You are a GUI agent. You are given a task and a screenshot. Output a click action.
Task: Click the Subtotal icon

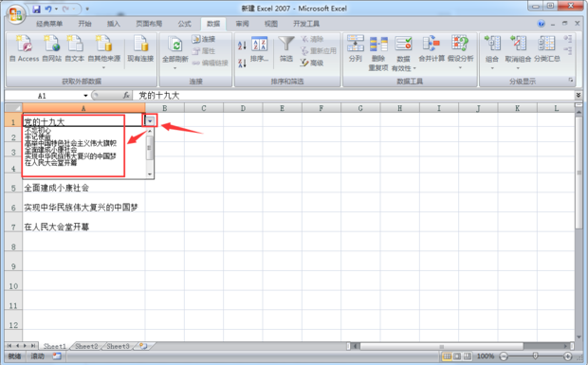tap(546, 44)
